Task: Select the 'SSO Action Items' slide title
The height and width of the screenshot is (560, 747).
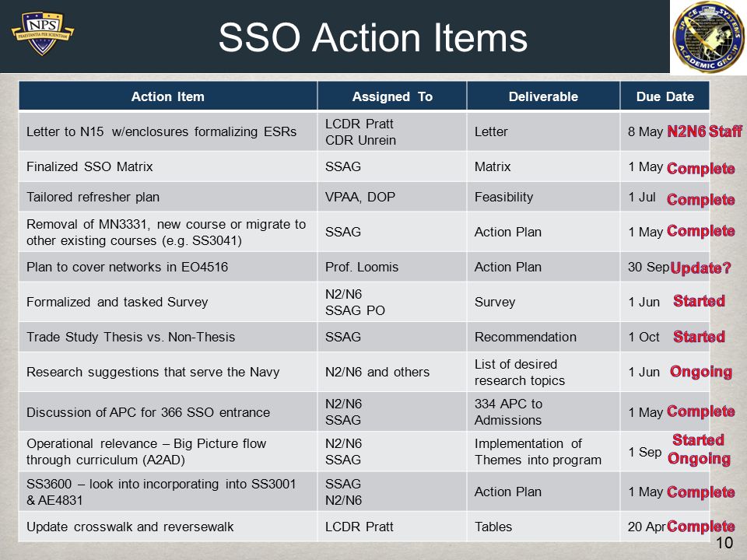Action: [373, 37]
